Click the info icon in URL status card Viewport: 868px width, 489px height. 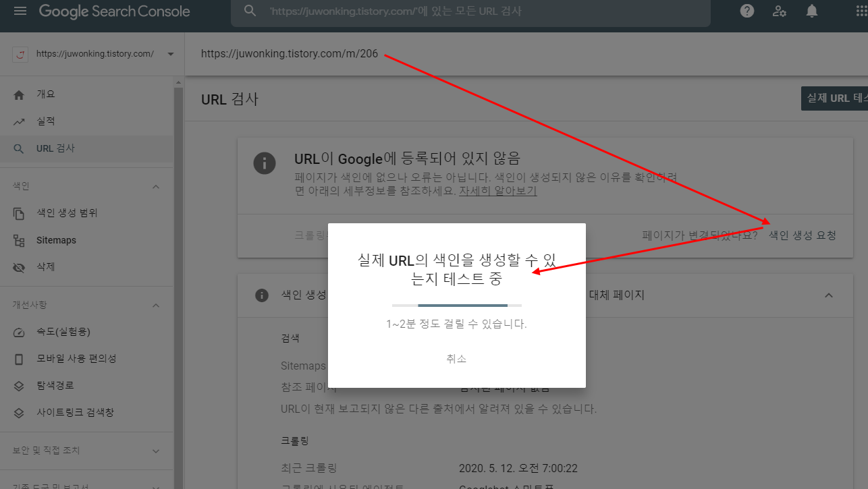[x=265, y=163]
